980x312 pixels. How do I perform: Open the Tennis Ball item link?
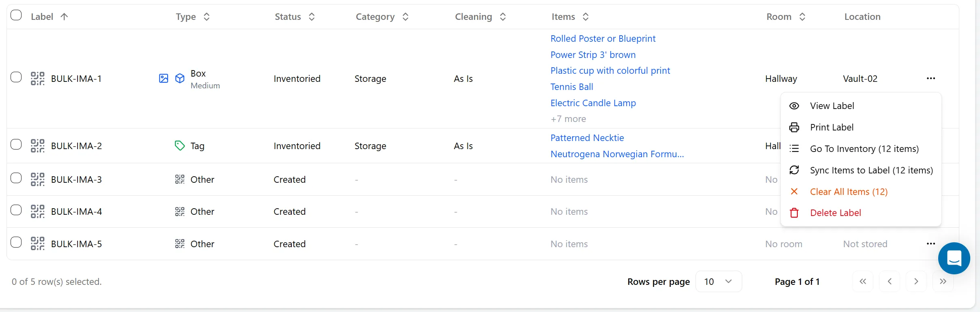572,87
